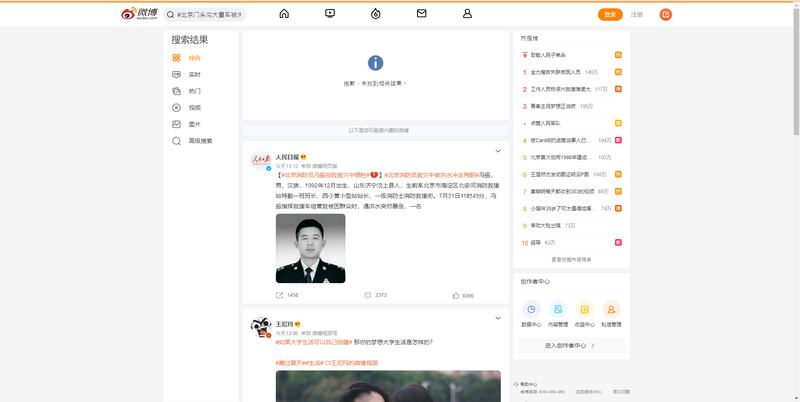Click the orange compose post icon
This screenshot has width=800, height=402.
[x=666, y=14]
